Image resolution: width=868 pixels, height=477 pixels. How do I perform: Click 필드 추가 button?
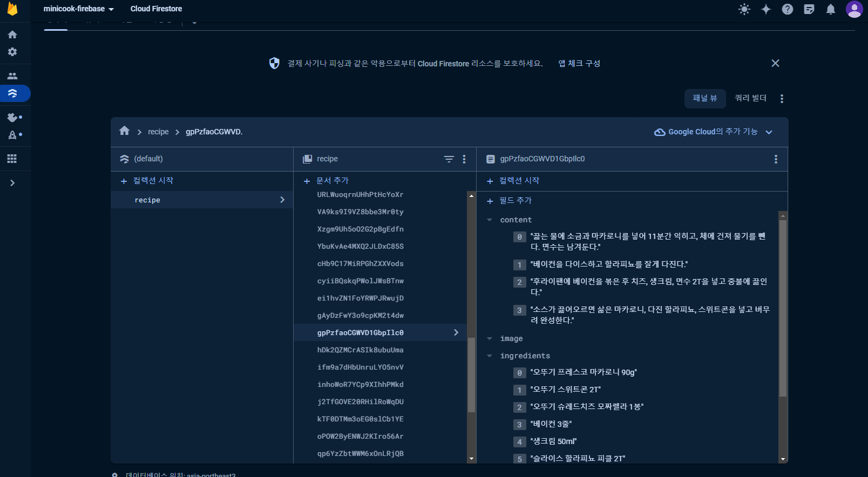pos(509,201)
